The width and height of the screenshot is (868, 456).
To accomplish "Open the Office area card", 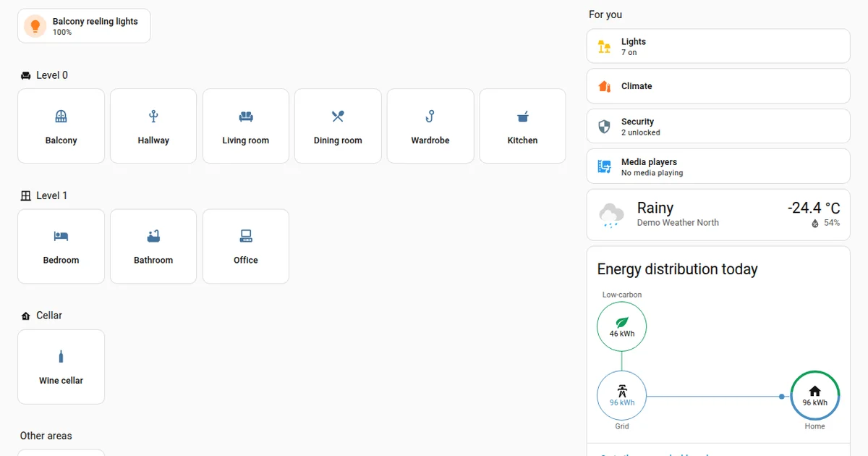I will click(246, 246).
